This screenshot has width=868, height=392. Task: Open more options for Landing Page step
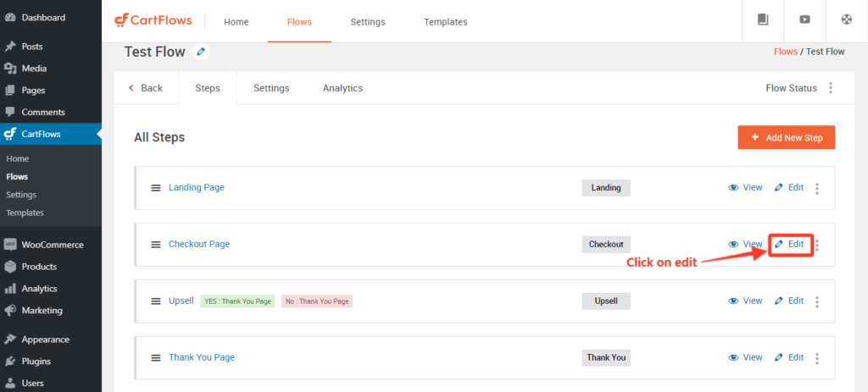tap(817, 188)
